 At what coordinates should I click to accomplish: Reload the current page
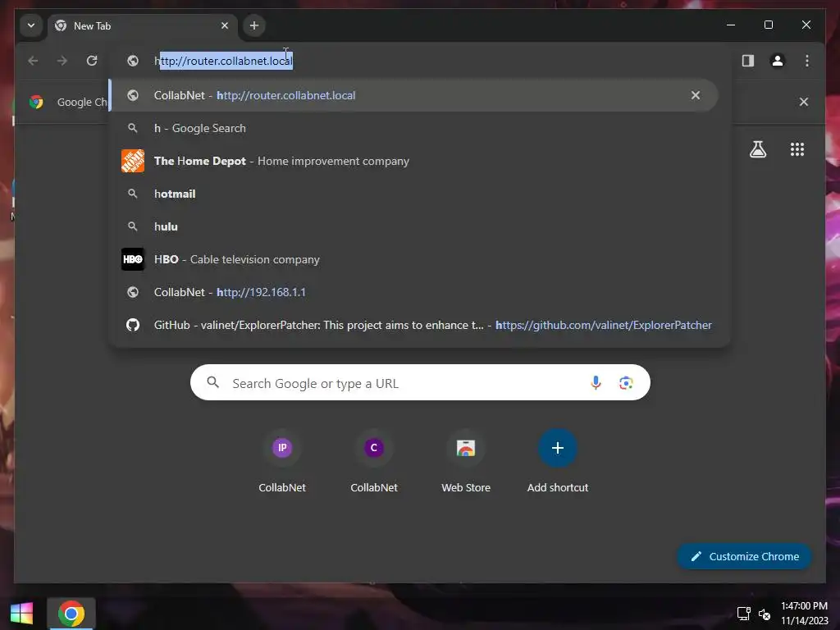(92, 61)
